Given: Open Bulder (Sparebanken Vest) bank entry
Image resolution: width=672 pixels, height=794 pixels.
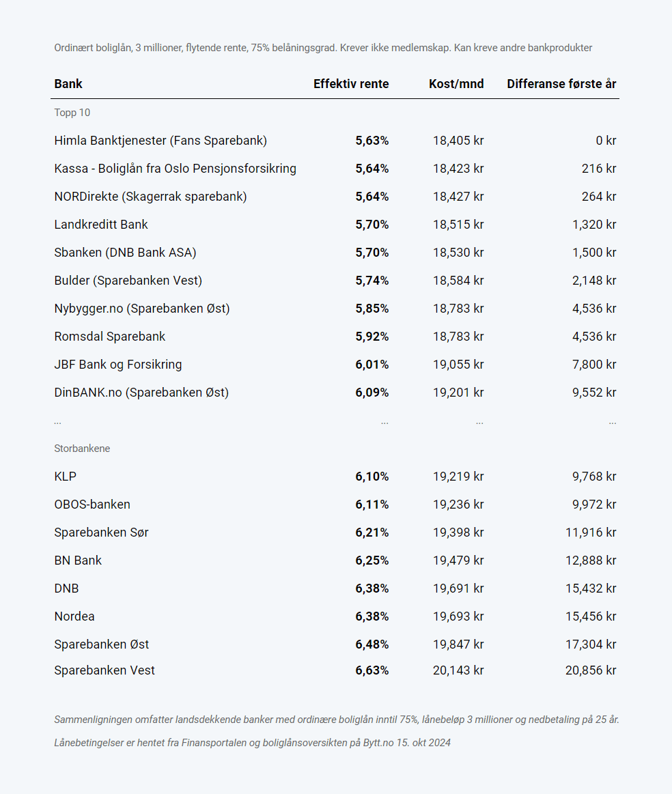Looking at the screenshot, I should pyautogui.click(x=128, y=281).
